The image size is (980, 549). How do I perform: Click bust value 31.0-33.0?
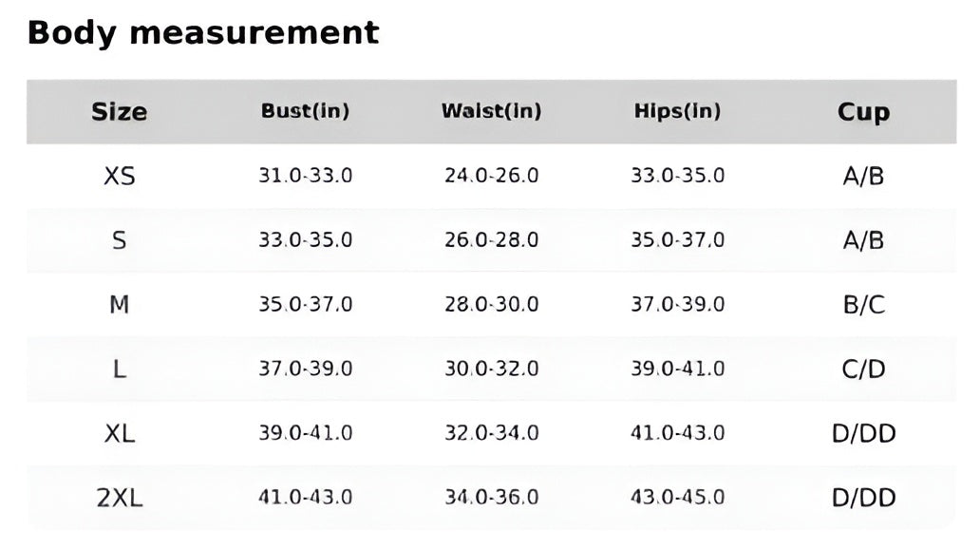coord(306,176)
